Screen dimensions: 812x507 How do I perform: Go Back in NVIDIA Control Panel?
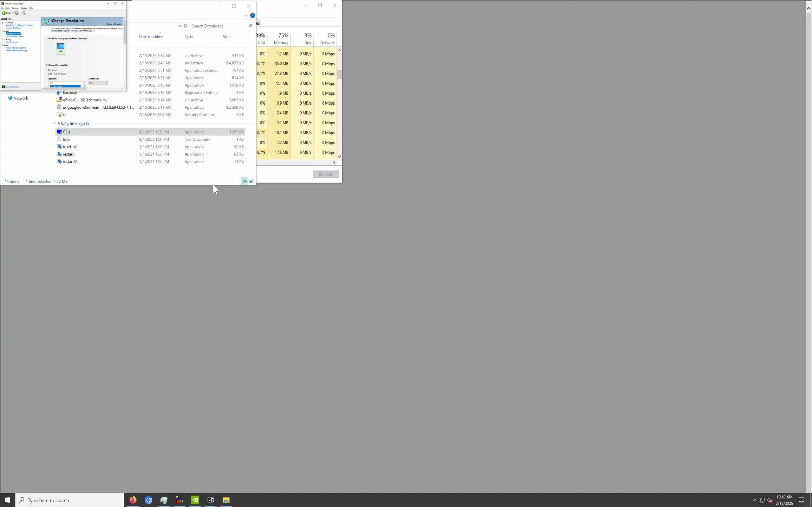pos(6,13)
